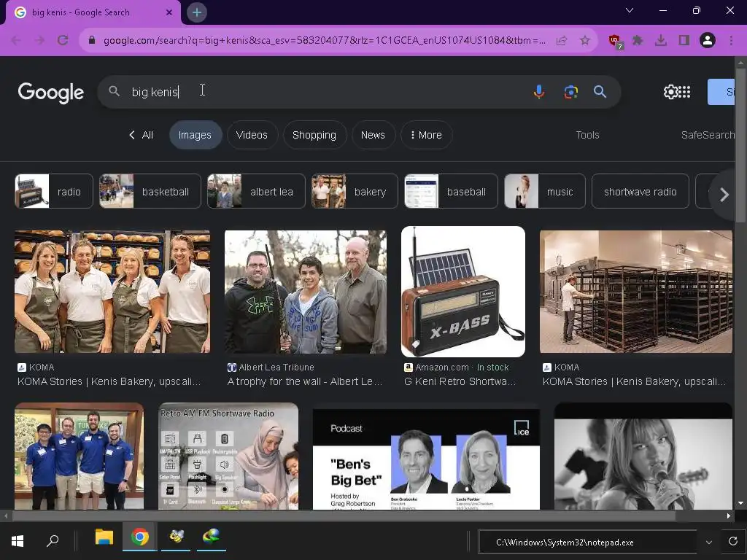Open File Explorer from taskbar
747x560 pixels.
[104, 538]
